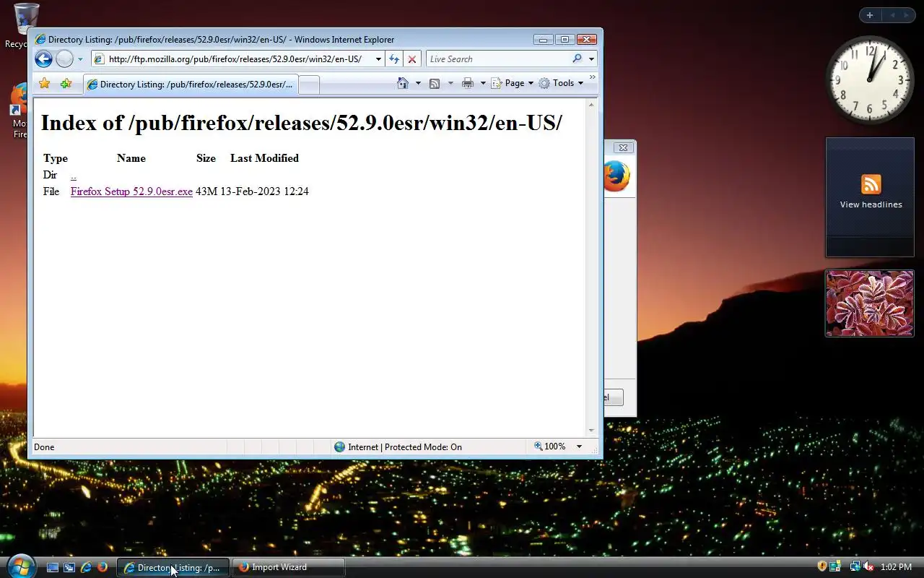Open the recent pages dropdown next to Forward
This screenshot has width=924, height=578.
(x=80, y=59)
